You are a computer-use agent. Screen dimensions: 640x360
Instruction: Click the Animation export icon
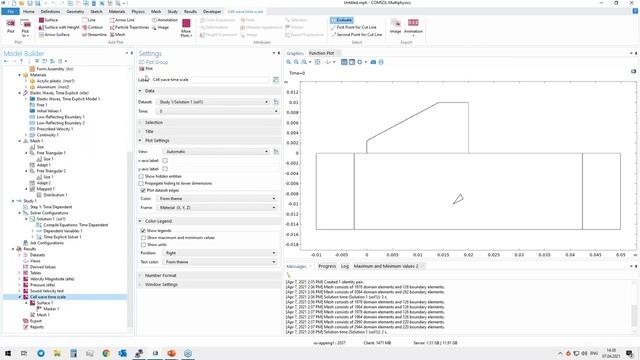coord(413,27)
